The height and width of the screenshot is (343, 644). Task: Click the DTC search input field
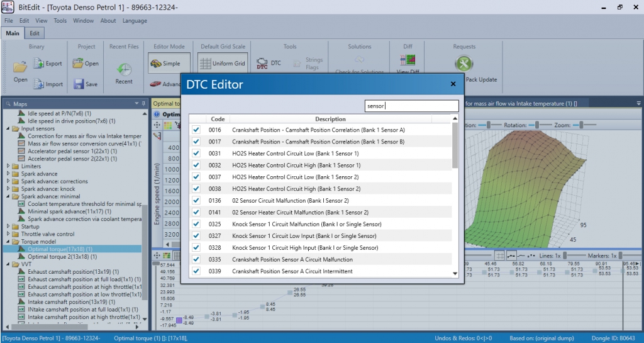[x=411, y=106]
